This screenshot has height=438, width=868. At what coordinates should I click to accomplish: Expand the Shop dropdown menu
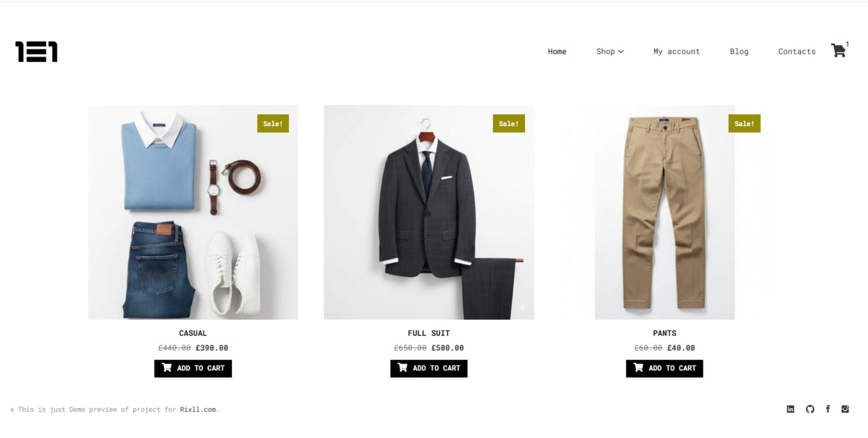[610, 51]
